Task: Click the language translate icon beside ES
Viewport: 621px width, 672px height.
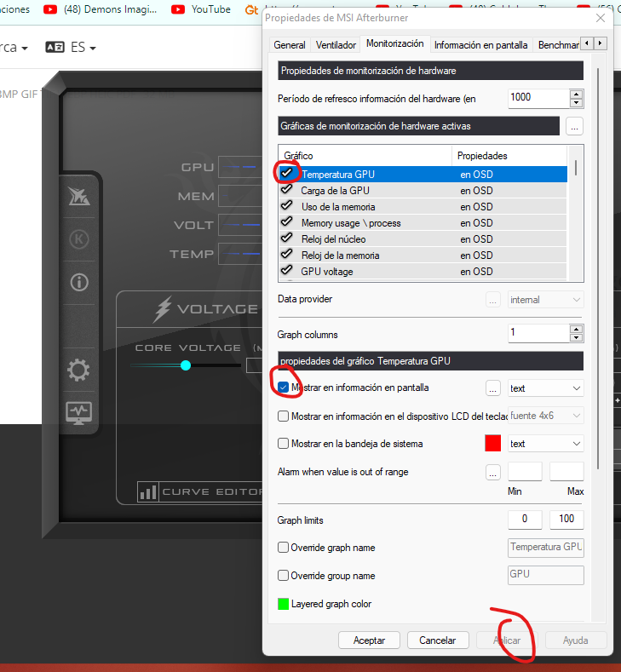Action: tap(55, 47)
